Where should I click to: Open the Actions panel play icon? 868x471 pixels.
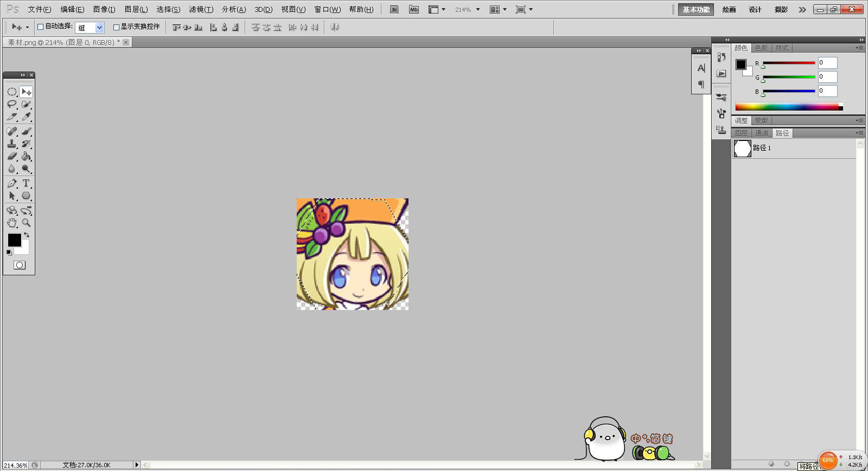(x=721, y=73)
